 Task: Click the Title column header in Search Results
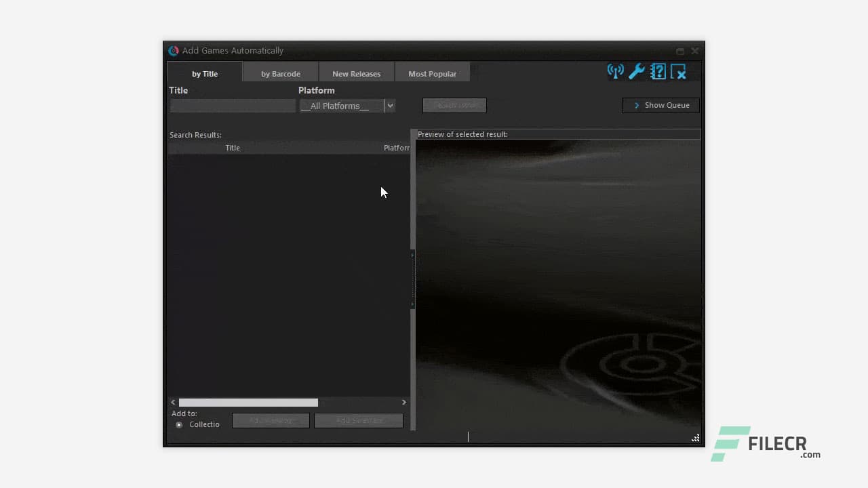233,148
